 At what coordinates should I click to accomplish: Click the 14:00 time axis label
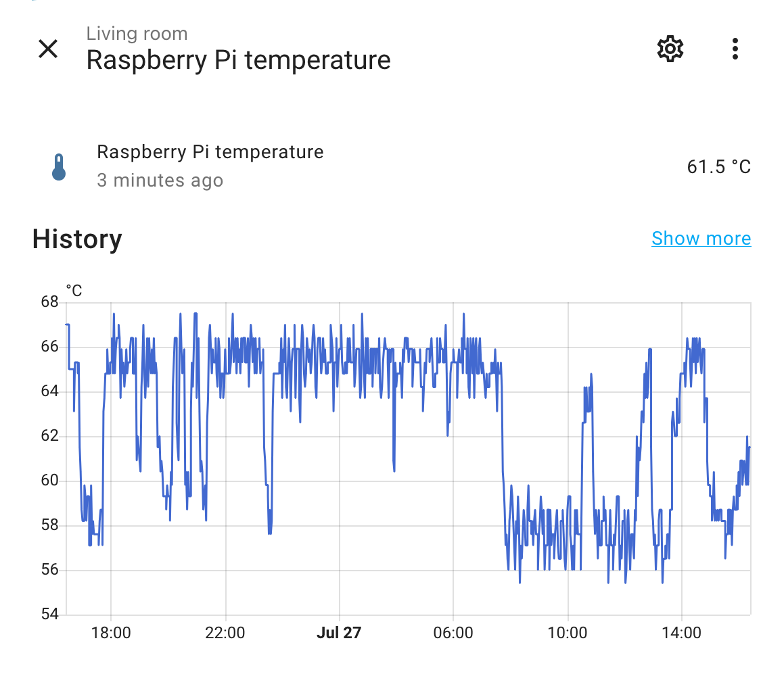681,633
